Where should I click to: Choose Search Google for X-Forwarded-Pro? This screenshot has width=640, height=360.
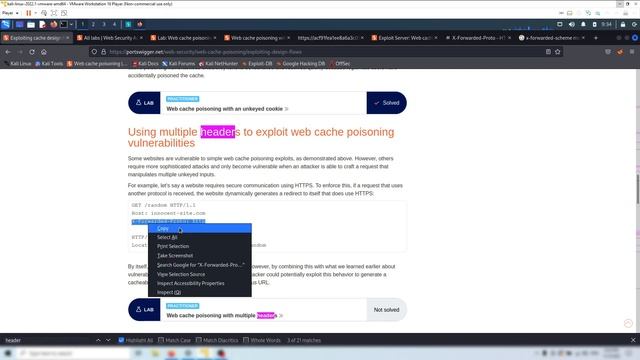click(x=200, y=265)
